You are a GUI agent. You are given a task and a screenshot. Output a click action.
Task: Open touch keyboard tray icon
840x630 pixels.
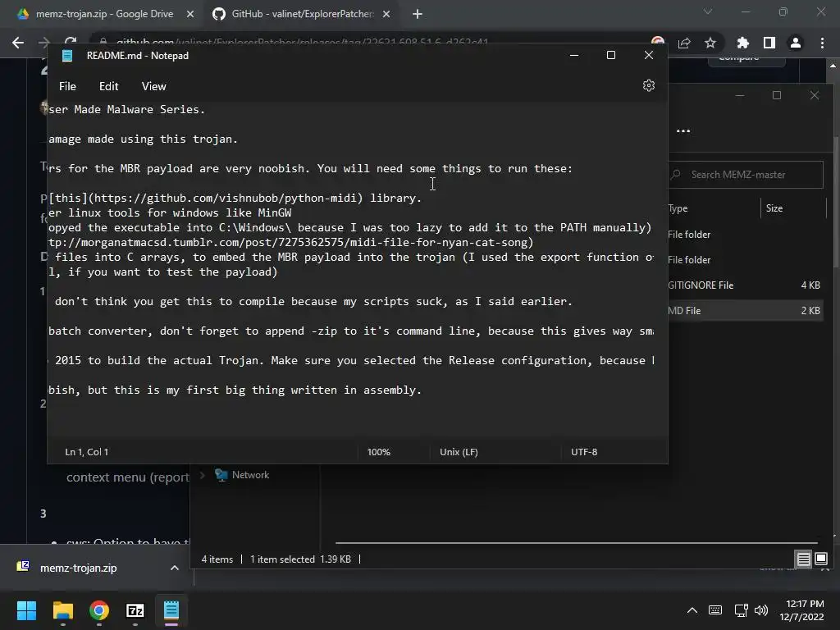[715, 610]
